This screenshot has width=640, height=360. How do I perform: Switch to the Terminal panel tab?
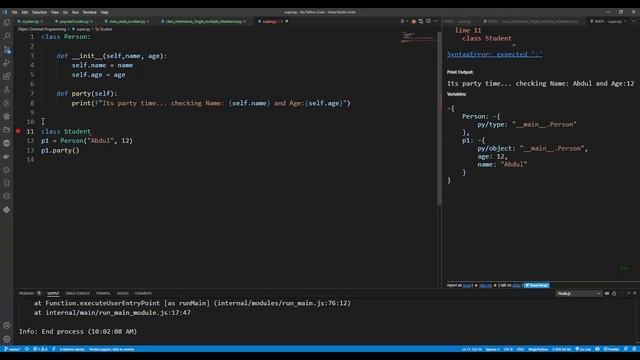coord(103,293)
